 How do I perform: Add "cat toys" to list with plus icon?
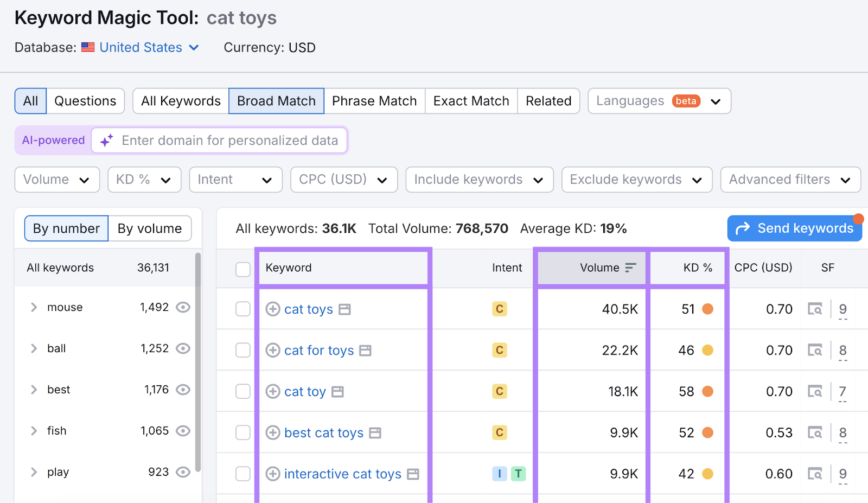click(x=273, y=309)
